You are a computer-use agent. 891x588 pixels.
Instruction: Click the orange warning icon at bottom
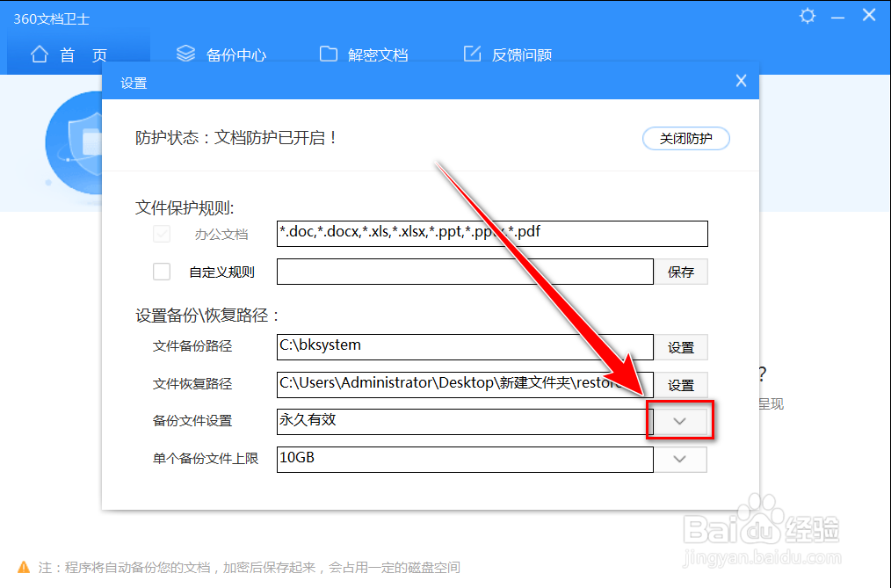[24, 566]
